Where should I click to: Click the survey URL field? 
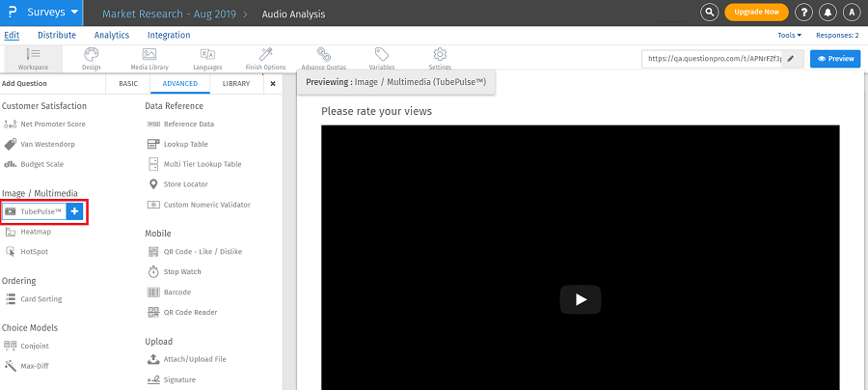coord(712,59)
